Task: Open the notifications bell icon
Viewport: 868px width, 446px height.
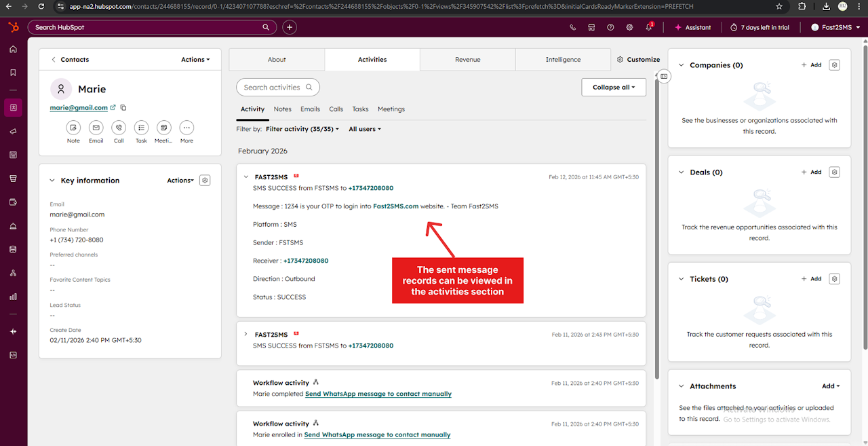Action: (648, 27)
